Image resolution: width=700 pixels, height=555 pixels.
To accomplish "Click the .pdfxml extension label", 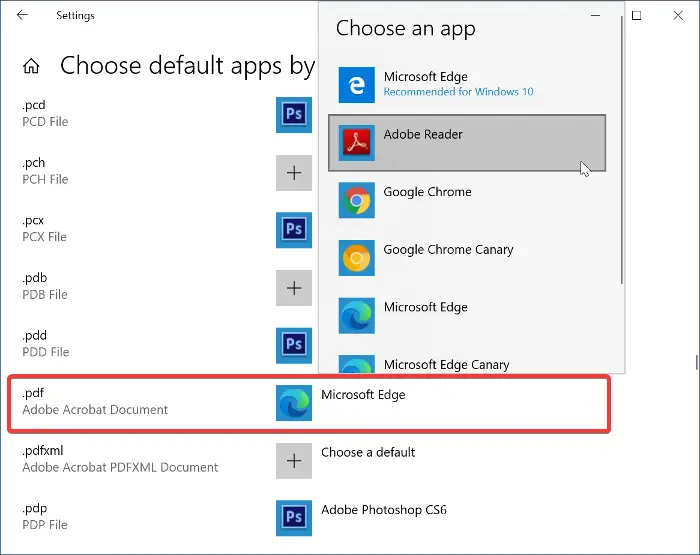I will [x=43, y=451].
